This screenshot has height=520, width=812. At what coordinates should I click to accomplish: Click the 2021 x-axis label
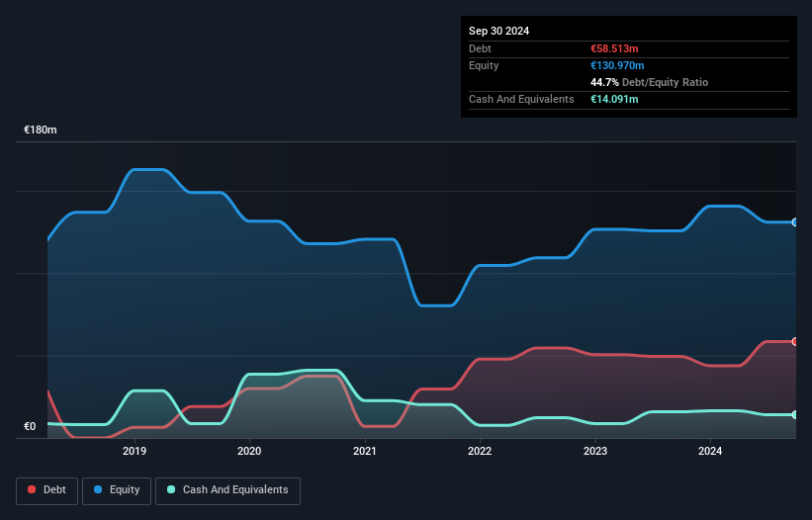(365, 451)
